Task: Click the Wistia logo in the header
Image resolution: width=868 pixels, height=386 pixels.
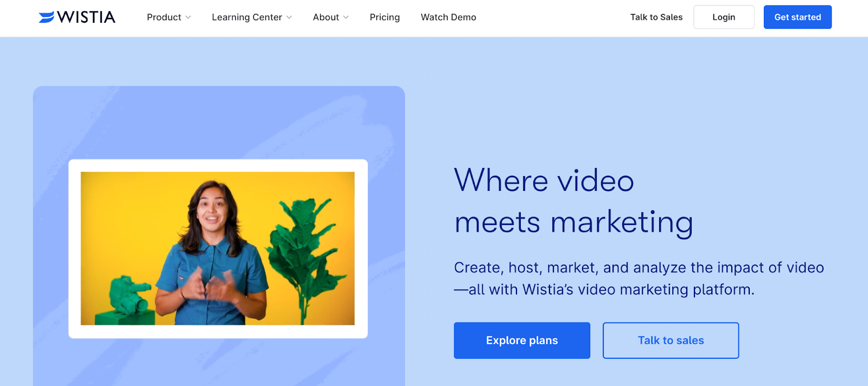Action: point(77,17)
